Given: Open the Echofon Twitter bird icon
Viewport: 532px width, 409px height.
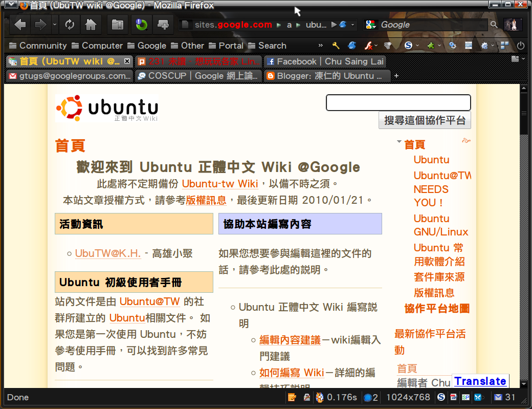Looking at the screenshot, I should tap(352, 46).
